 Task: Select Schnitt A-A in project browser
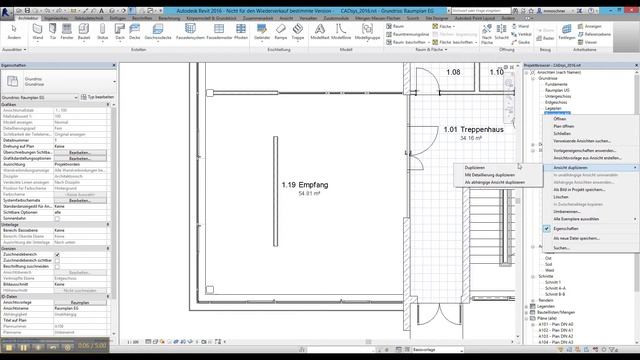click(x=555, y=288)
